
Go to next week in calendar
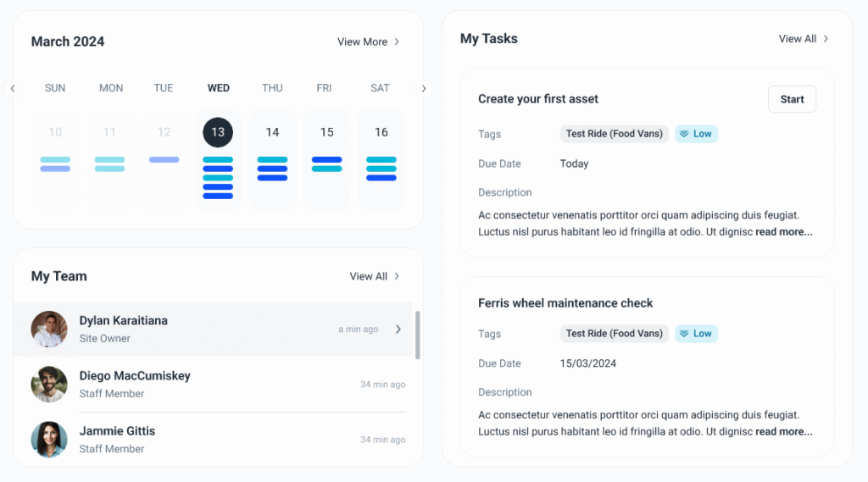click(425, 88)
